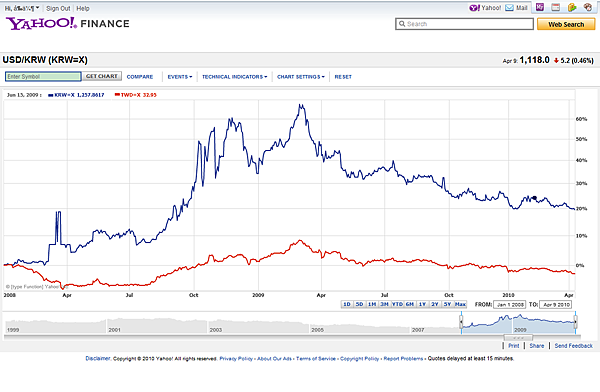Screen dimensions: 600x392
Task: Open the EVENTS dropdown menu
Action: [179, 77]
